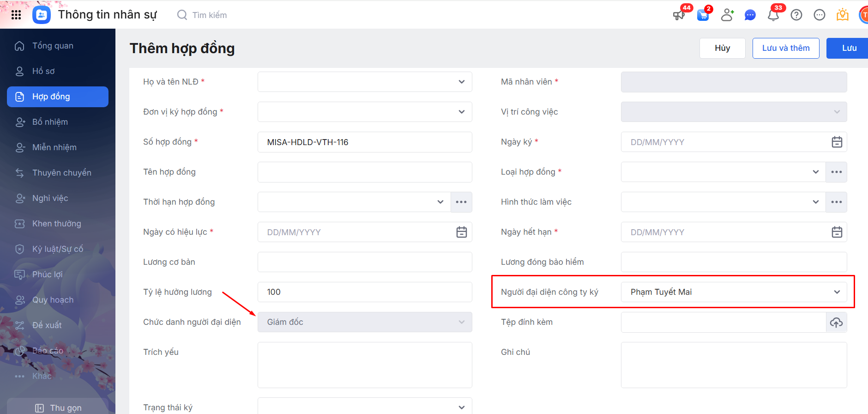
Task: Open the app launcher grid icon
Action: pyautogui.click(x=16, y=15)
